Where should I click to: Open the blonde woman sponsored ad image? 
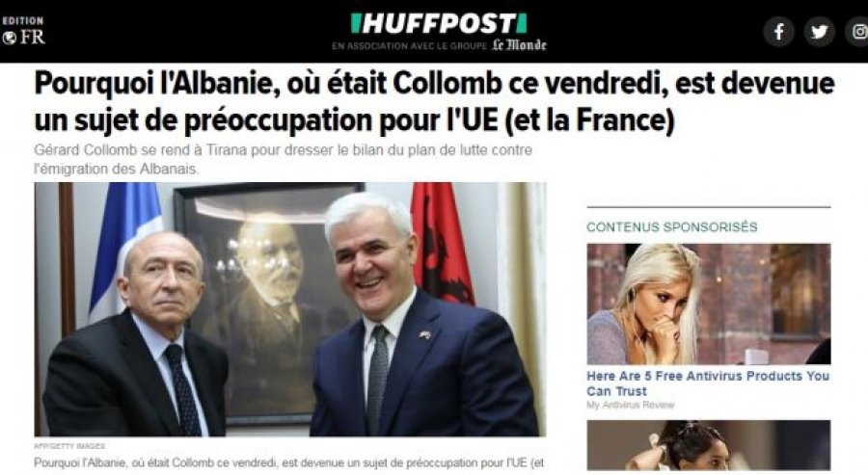pyautogui.click(x=709, y=303)
